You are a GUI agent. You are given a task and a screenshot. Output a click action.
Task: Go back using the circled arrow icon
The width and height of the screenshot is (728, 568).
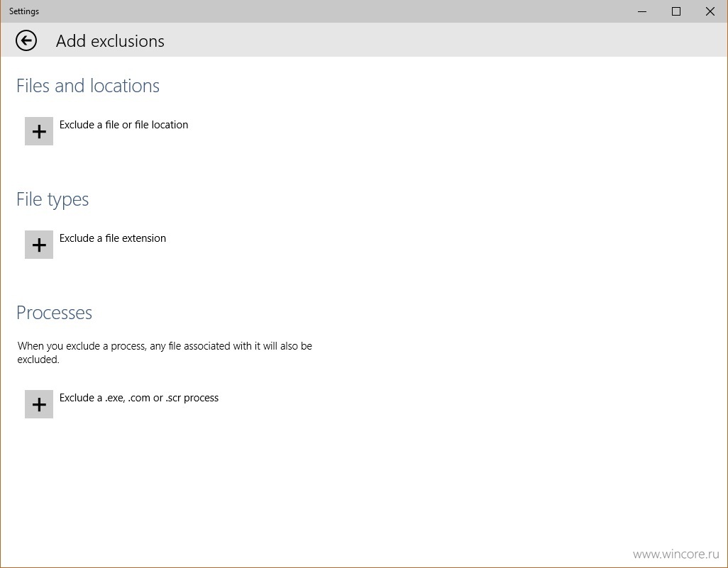[26, 41]
